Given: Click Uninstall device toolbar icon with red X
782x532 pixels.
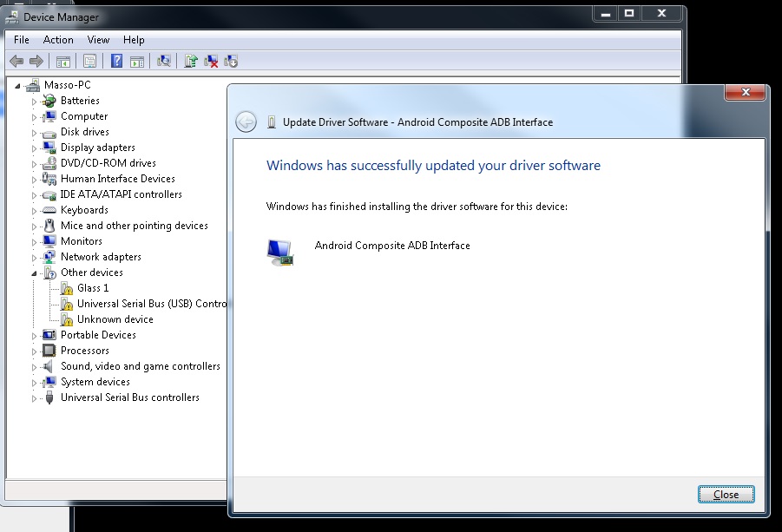Looking at the screenshot, I should click(x=211, y=61).
